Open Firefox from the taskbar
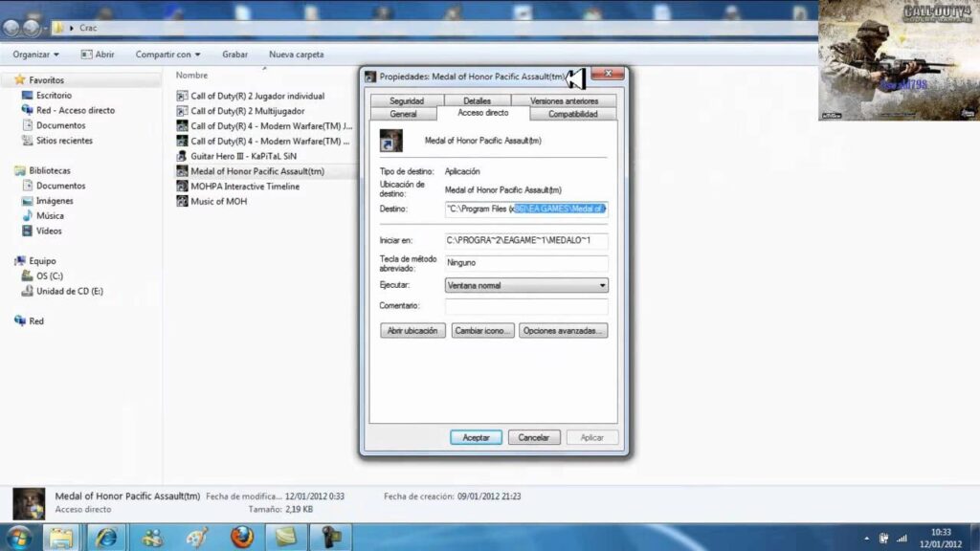Image resolution: width=980 pixels, height=551 pixels. [242, 538]
